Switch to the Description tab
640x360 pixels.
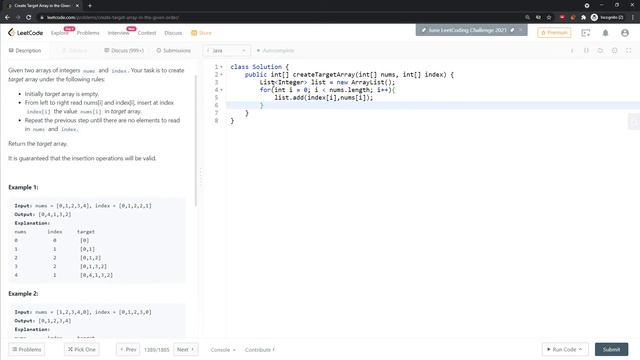click(25, 51)
